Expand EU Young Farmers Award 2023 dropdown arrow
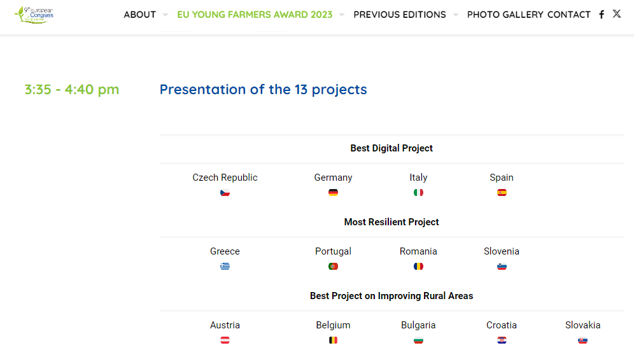Screen dimensions: 634x364 (x=342, y=15)
